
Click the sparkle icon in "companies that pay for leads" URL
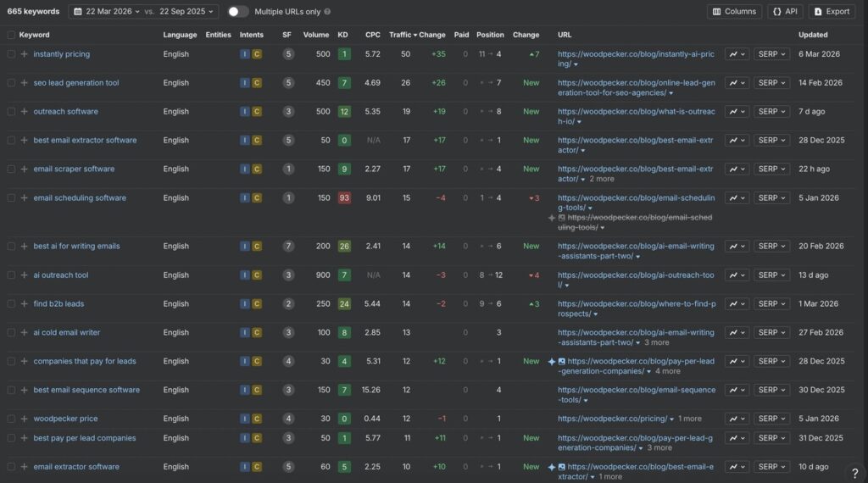[552, 362]
